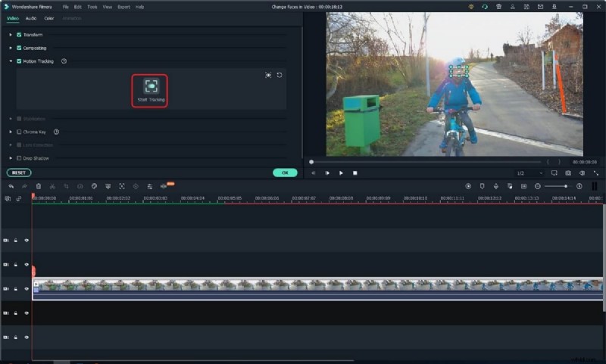Open color palette tool in timeline toolbar
606x364 pixels.
pos(94,186)
